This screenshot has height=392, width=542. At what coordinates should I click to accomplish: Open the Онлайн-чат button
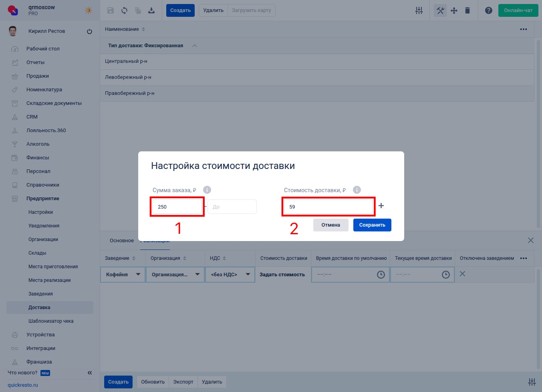pos(518,10)
